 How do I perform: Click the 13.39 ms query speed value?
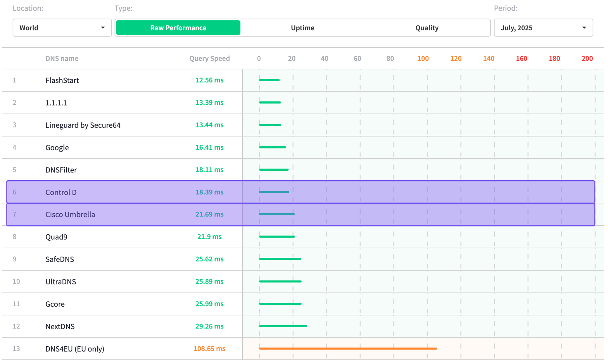coord(209,102)
